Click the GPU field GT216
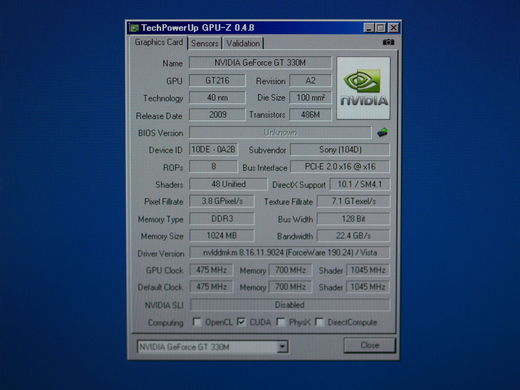Screen dimensions: 520x390 click(x=217, y=80)
